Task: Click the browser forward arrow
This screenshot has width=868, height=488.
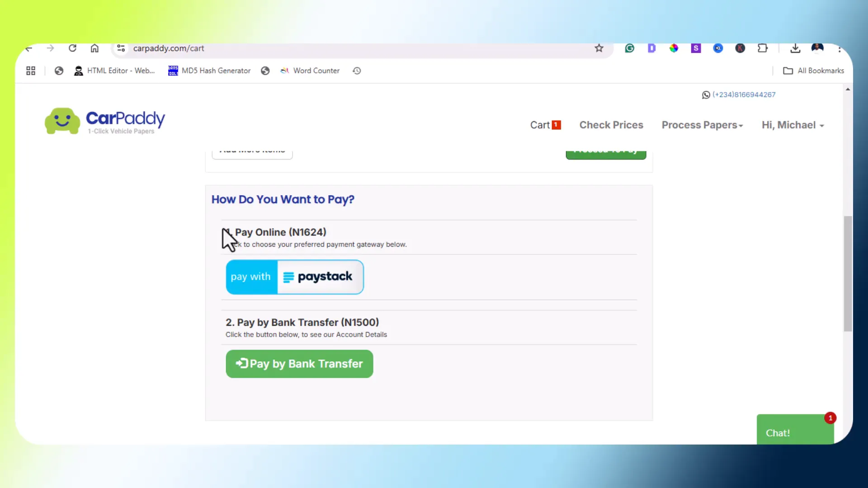Action: pos(50,48)
